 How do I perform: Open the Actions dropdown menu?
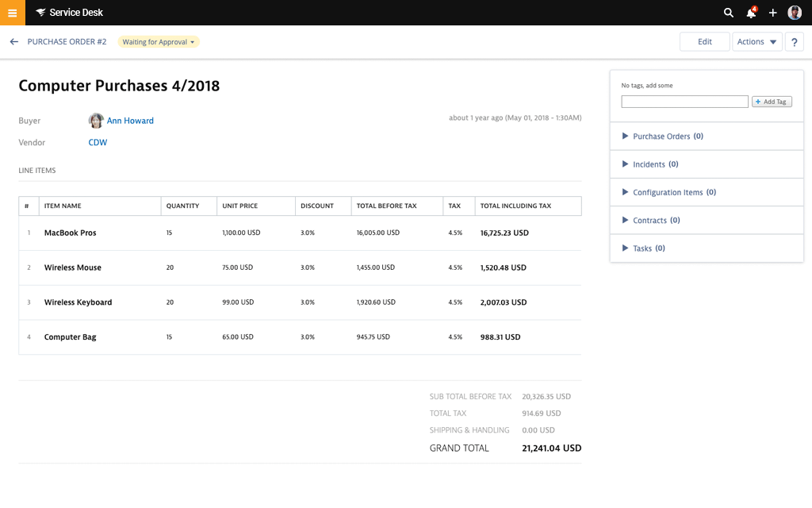(x=756, y=41)
